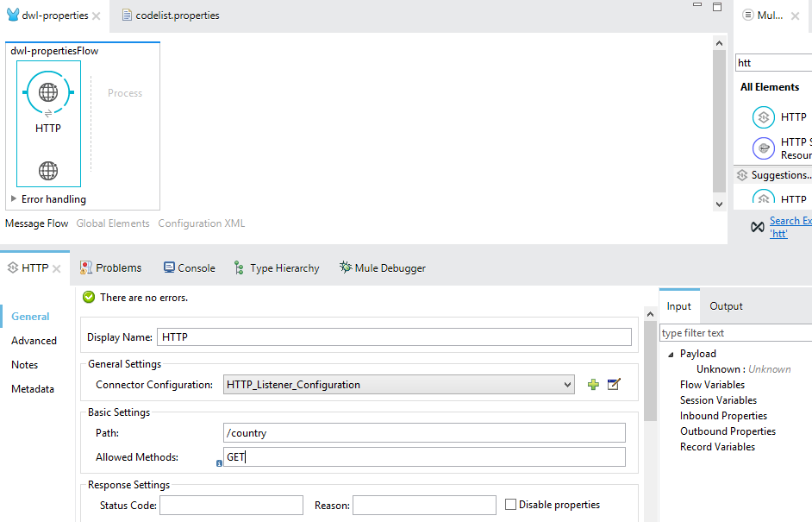812x522 pixels.
Task: Switch to the Output metadata tab
Action: point(726,306)
